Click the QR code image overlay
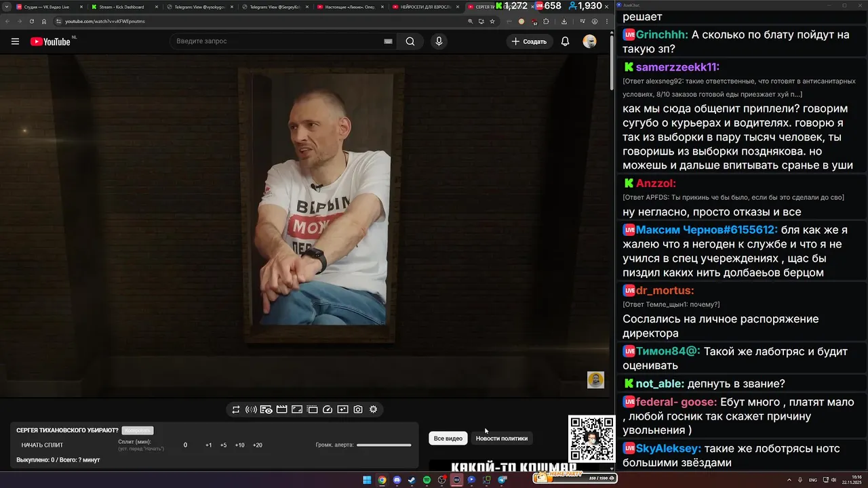868x488 pixels. [591, 439]
